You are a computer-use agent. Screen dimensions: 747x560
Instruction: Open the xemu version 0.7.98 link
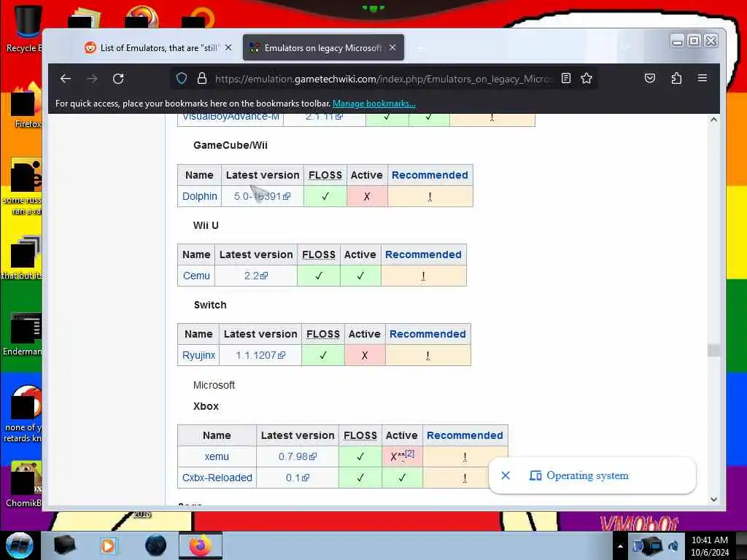coord(298,456)
